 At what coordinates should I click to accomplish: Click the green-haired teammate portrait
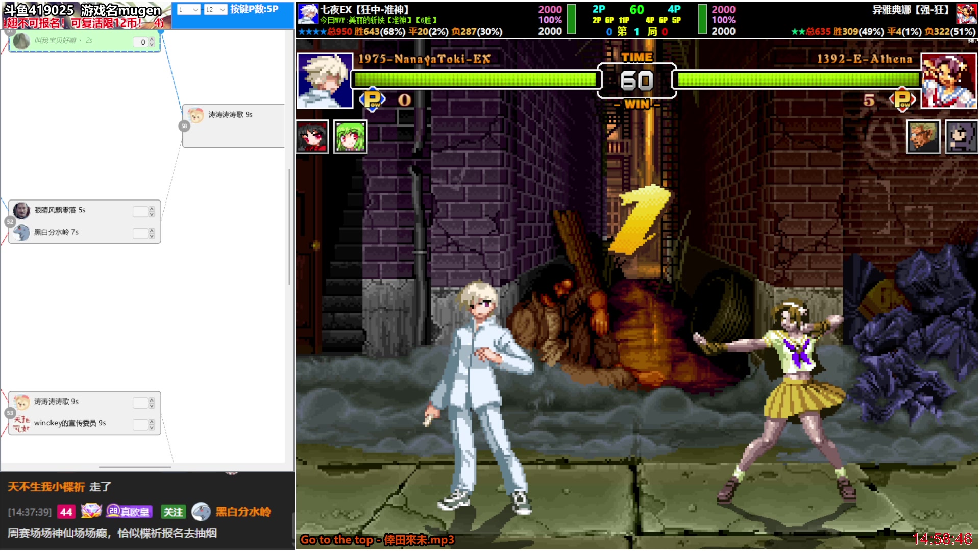tap(350, 137)
